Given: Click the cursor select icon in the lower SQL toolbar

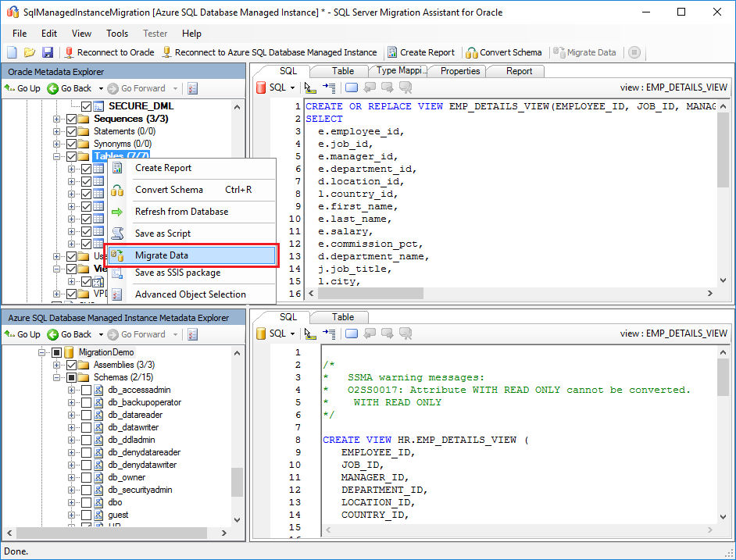Looking at the screenshot, I should pos(310,334).
